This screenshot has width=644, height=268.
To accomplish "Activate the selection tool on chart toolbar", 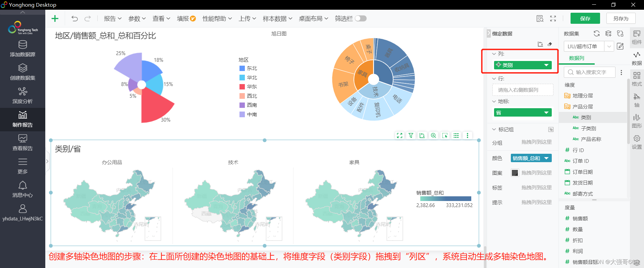I will [445, 135].
